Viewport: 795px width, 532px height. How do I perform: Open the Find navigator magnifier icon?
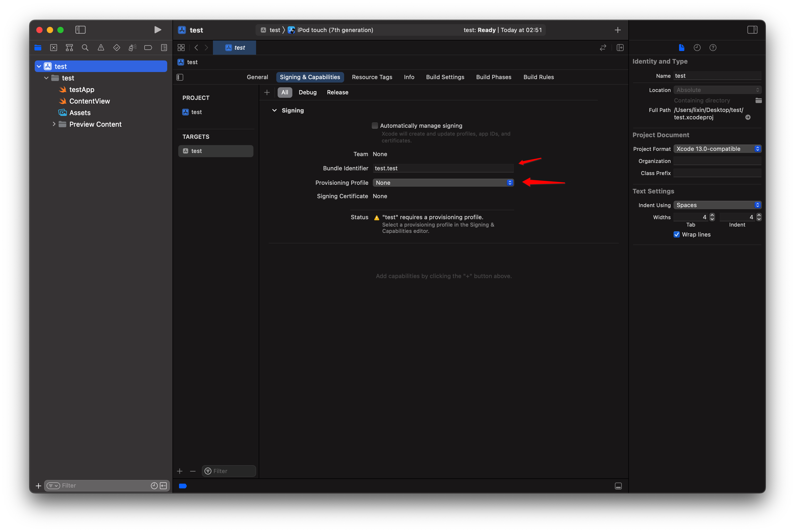85,48
